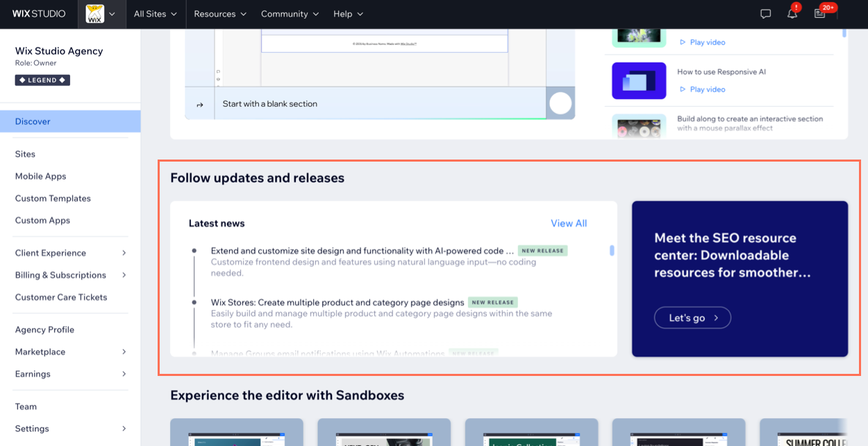Click the Wix Studio Agency name
Image resolution: width=868 pixels, height=446 pixels.
pos(59,51)
